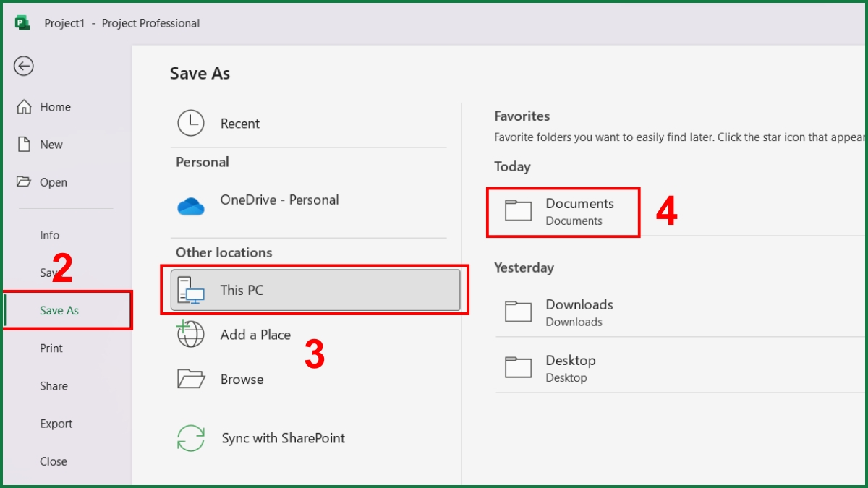This screenshot has height=488, width=868.
Task: Select Save from the sidebar
Action: point(49,273)
